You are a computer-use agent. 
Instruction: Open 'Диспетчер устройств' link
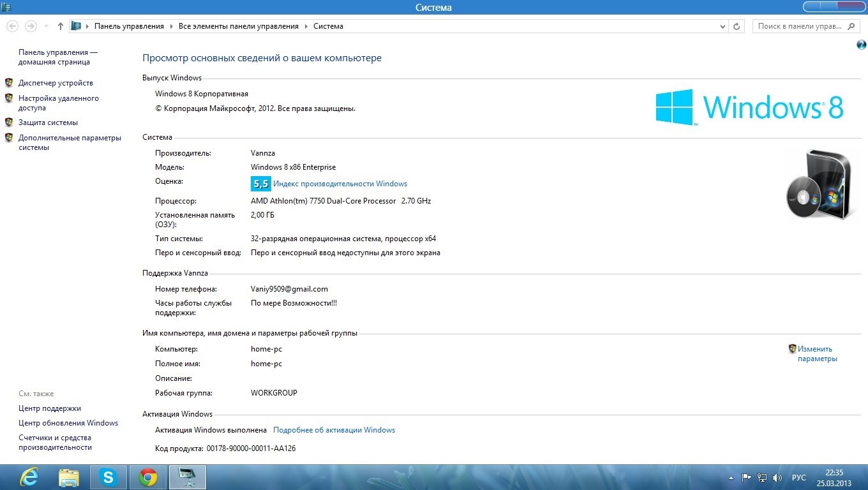coord(56,83)
